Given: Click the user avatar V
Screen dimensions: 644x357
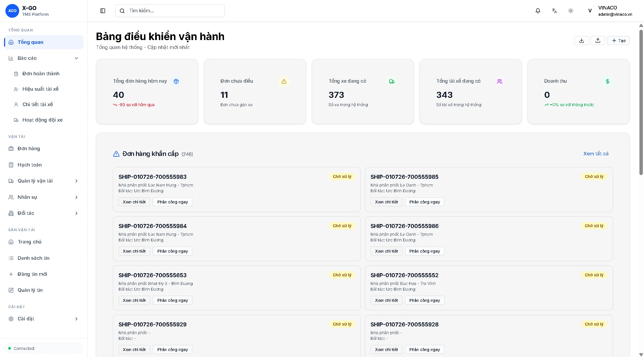Looking at the screenshot, I should coord(590,11).
